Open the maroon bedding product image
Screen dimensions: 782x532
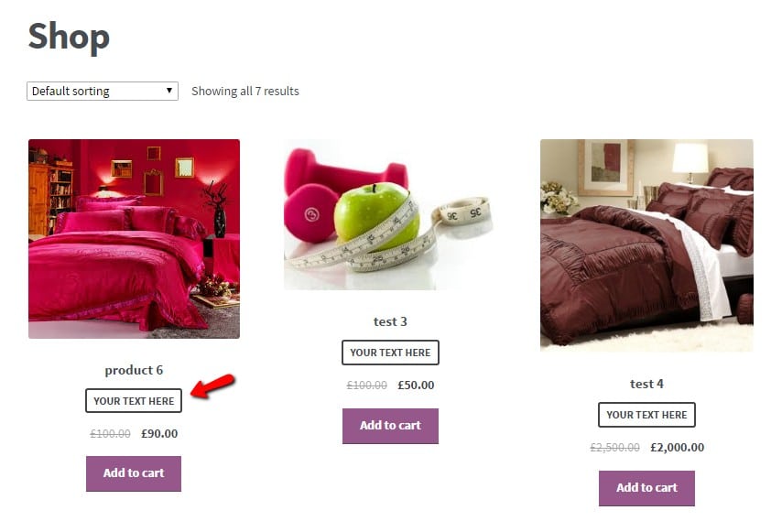click(x=646, y=245)
